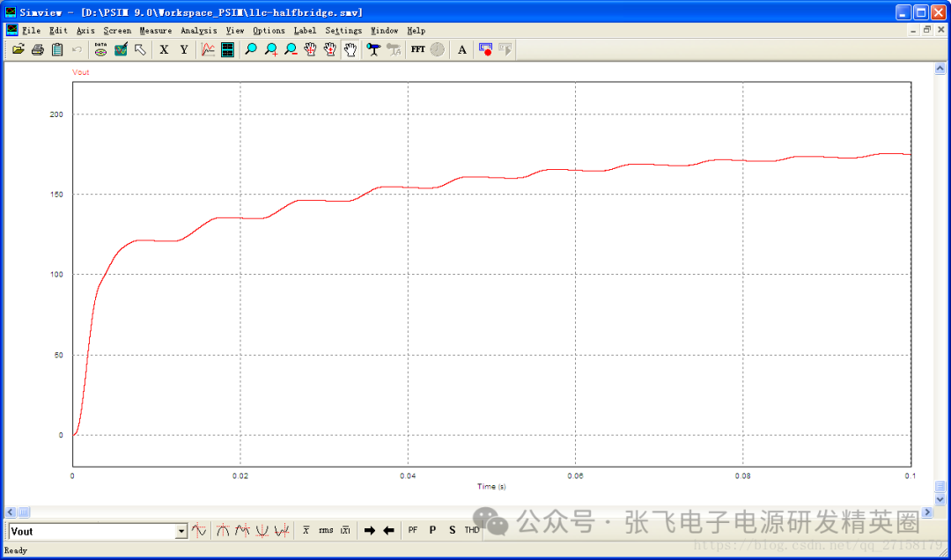The image size is (951, 560).
Task: Move to the next data point arrow
Action: coord(369,530)
